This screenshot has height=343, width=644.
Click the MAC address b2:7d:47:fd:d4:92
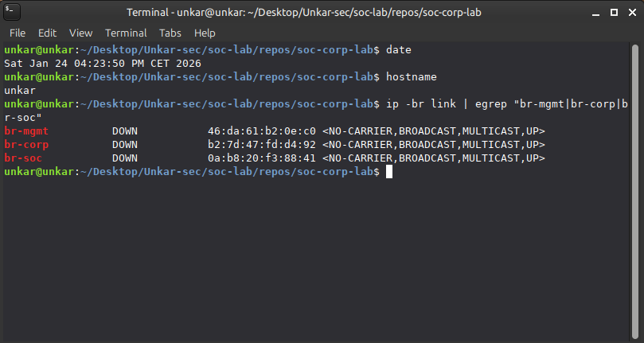pyautogui.click(x=262, y=144)
